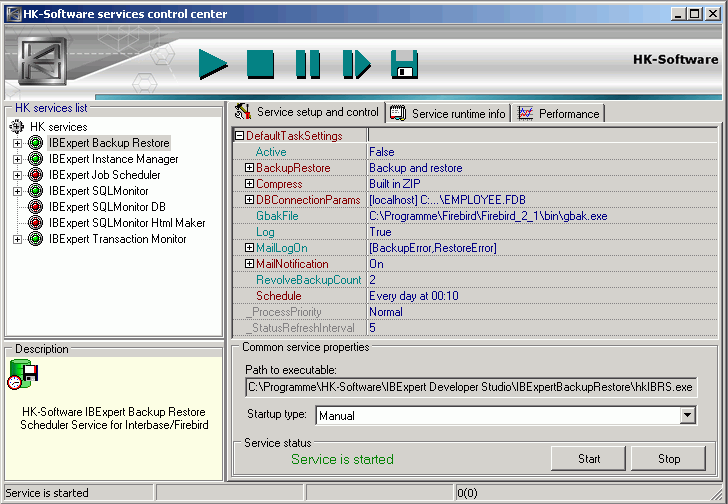Image resolution: width=728 pixels, height=504 pixels.
Task: Click the step-forward resume icon
Action: 357,64
